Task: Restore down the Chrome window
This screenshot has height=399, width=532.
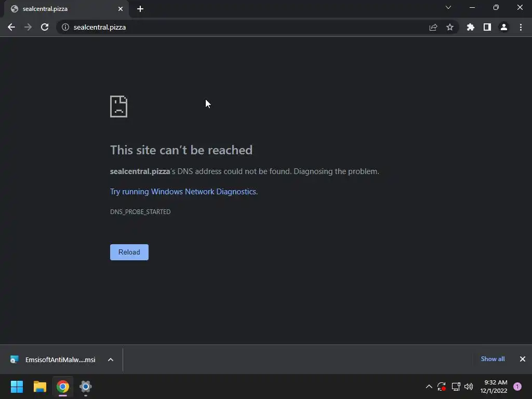Action: [x=496, y=7]
